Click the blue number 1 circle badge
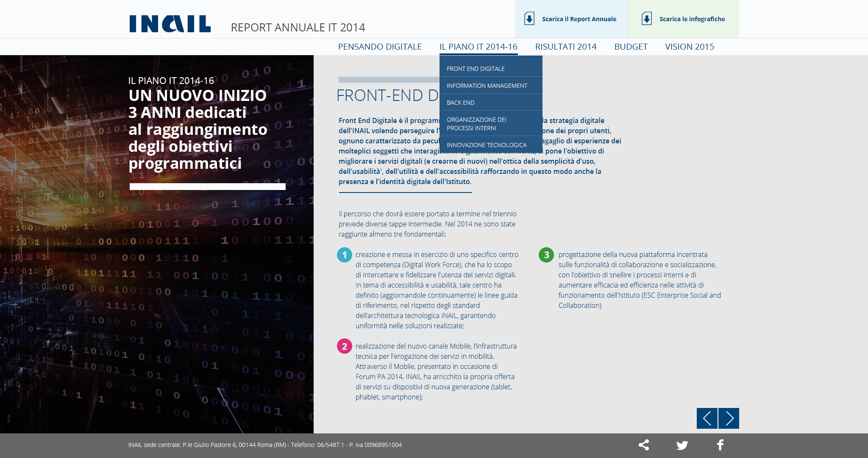868x458 pixels. point(345,255)
